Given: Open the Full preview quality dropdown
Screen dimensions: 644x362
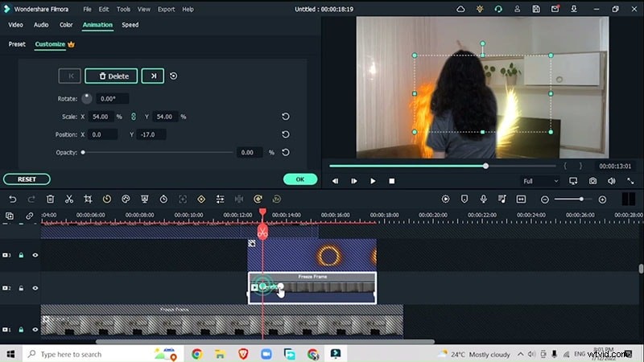Looking at the screenshot, I should pos(539,181).
